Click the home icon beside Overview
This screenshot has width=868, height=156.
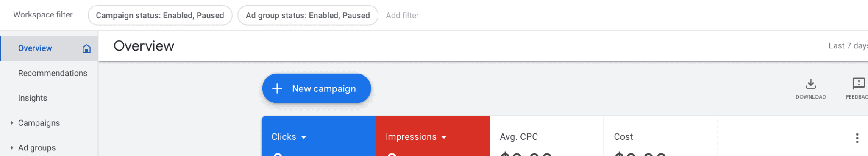point(86,48)
